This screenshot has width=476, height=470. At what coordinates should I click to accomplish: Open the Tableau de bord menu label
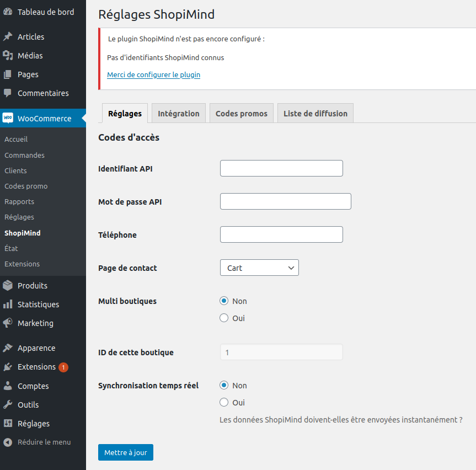(46, 12)
